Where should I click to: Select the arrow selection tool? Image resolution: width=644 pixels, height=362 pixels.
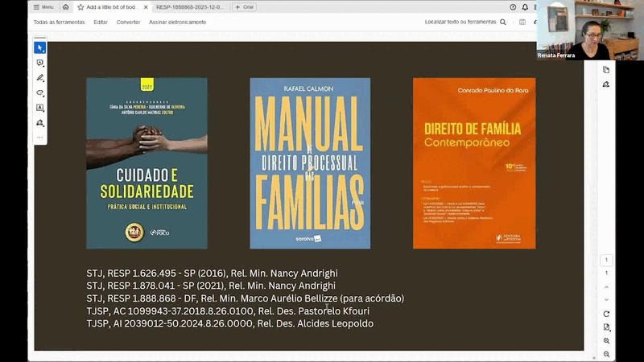pos(39,48)
